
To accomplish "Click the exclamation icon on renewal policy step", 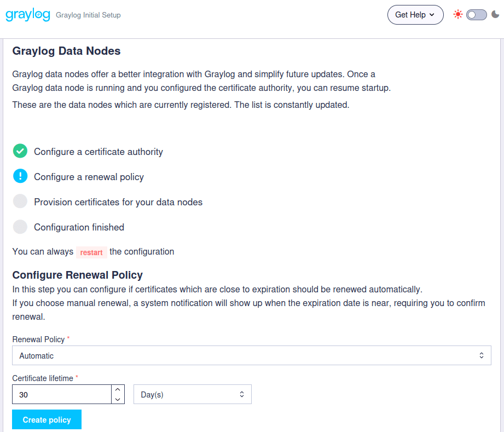I will (x=20, y=176).
